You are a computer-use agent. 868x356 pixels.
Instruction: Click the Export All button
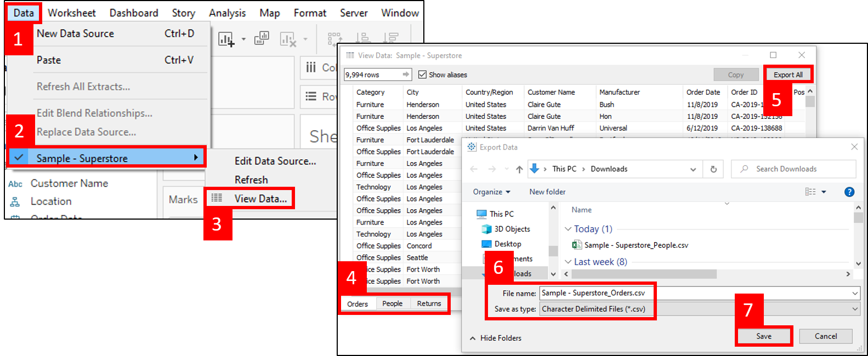coord(788,74)
